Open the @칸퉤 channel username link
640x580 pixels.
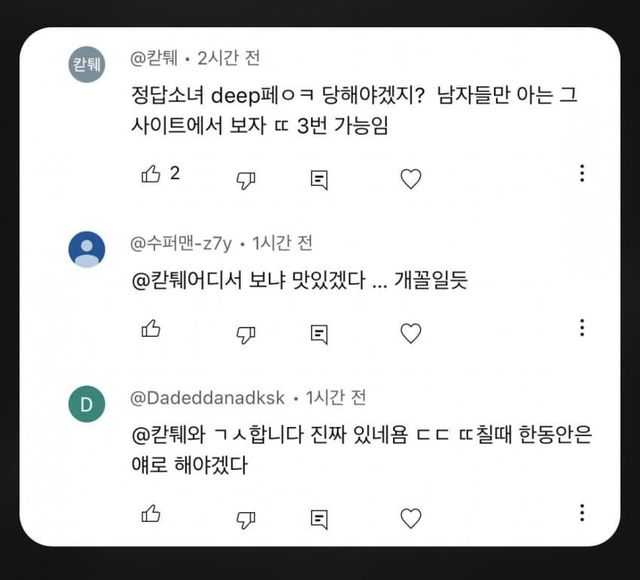click(158, 58)
